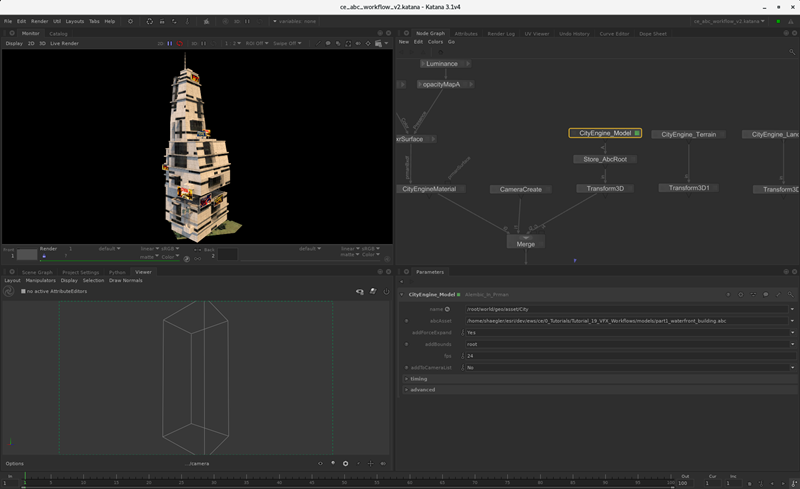Toggle green view flag on CityEngine_Model node
Viewport: 800px width, 489px height.
coord(636,133)
